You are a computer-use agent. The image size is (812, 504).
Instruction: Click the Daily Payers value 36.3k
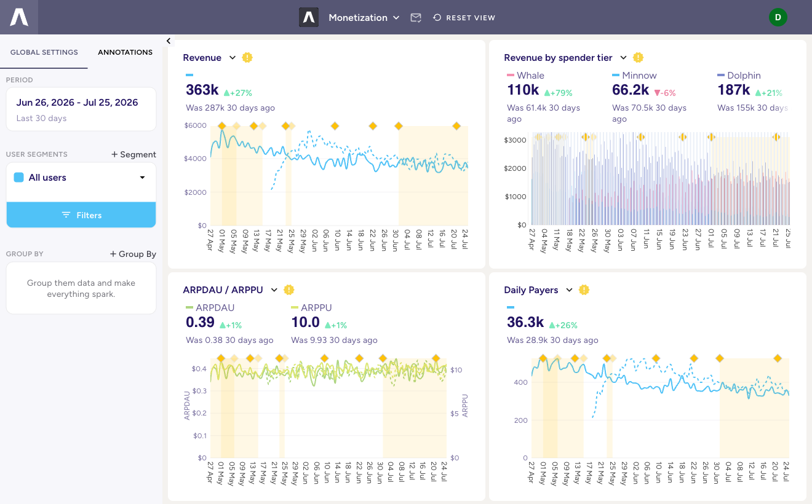(x=525, y=322)
